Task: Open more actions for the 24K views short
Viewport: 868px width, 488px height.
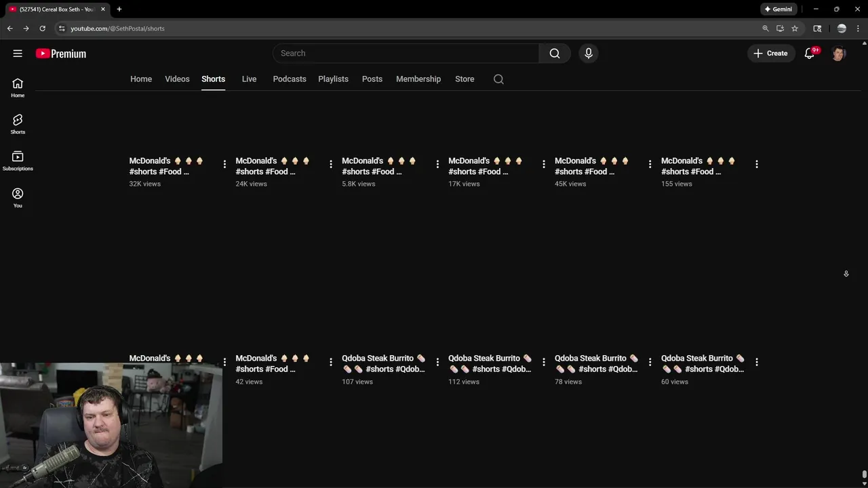Action: pyautogui.click(x=331, y=164)
